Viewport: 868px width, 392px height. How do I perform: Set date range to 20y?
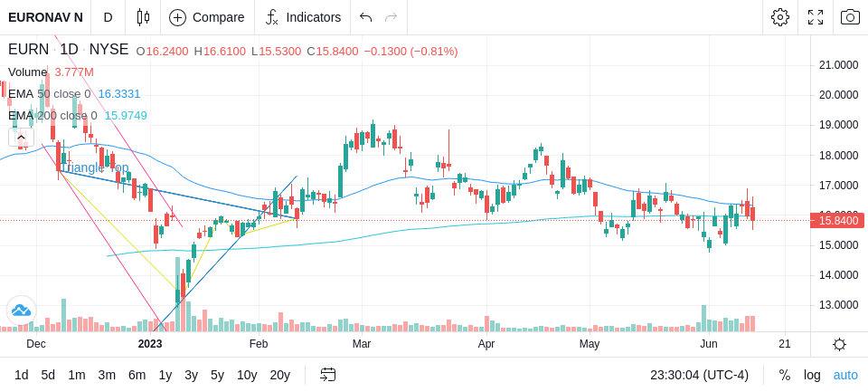280,376
